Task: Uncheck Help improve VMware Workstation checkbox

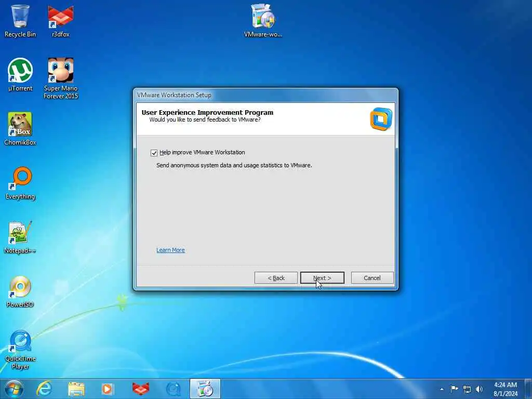Action: 154,153
